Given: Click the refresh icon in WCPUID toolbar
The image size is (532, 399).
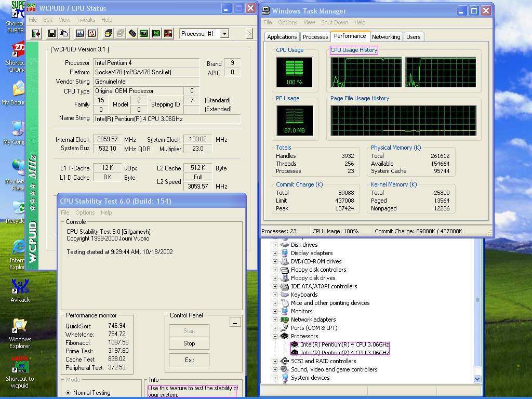Looking at the screenshot, I should [92, 33].
